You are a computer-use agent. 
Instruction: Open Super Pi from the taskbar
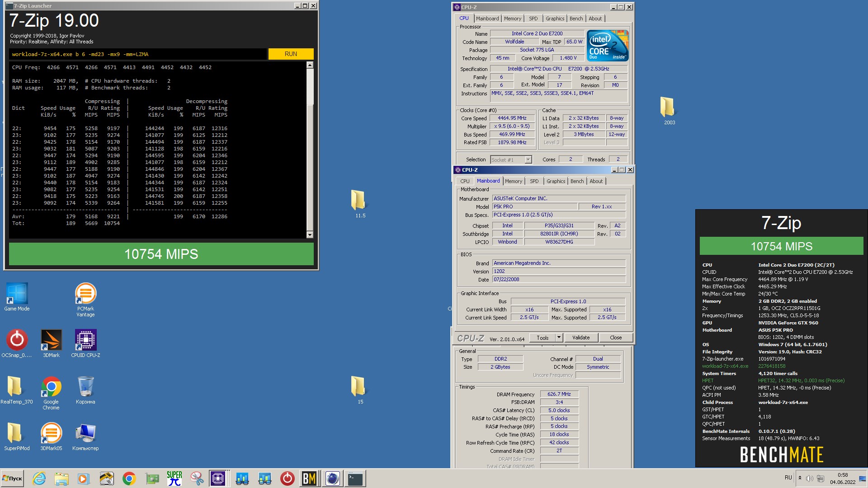(174, 479)
